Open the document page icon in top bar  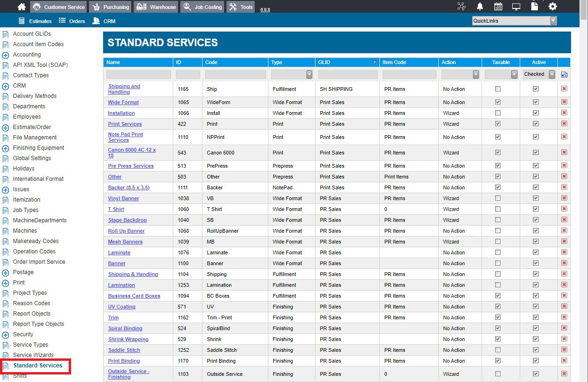[534, 6]
